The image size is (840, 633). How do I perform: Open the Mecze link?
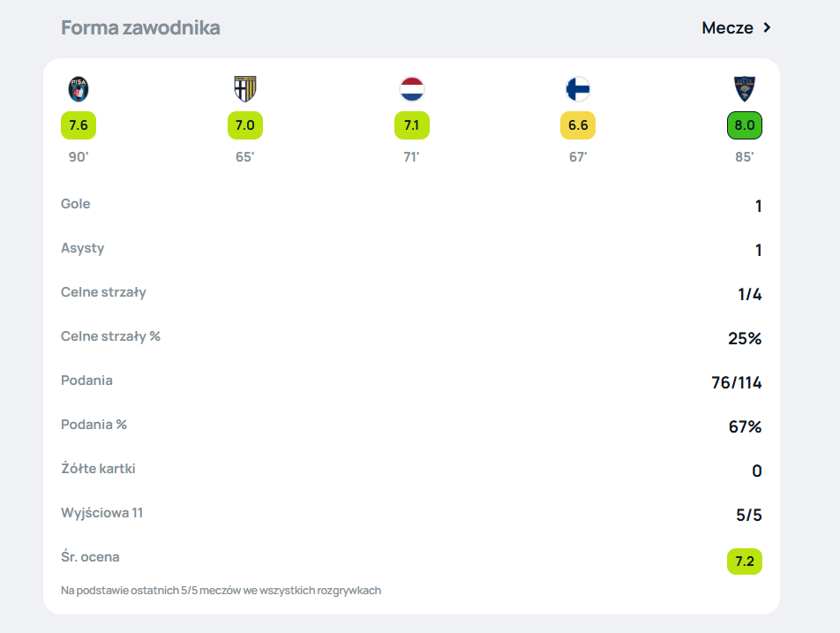click(x=737, y=27)
